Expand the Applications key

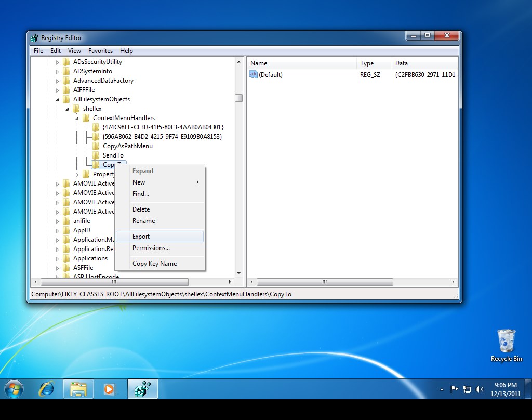(57, 259)
